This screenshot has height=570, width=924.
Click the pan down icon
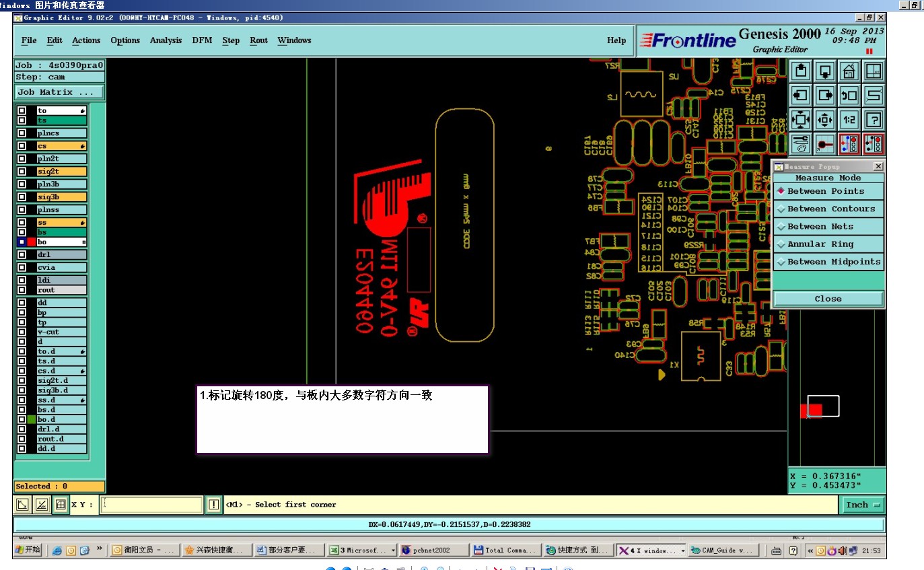click(x=825, y=71)
